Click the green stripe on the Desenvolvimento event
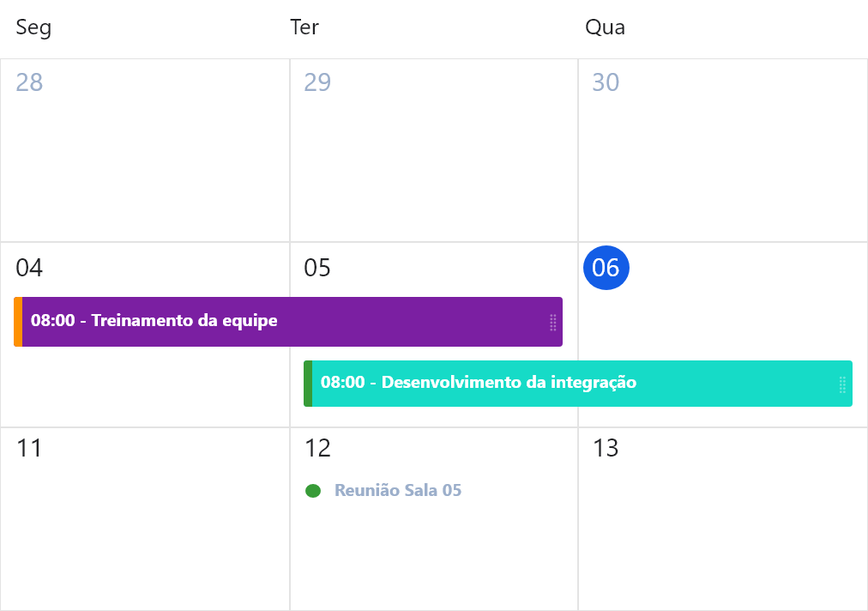 (308, 384)
